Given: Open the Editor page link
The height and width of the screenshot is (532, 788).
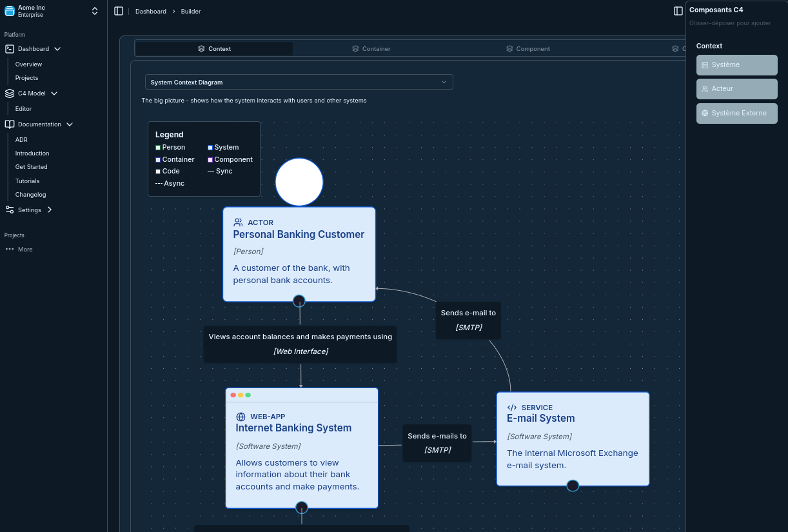Looking at the screenshot, I should coord(23,109).
